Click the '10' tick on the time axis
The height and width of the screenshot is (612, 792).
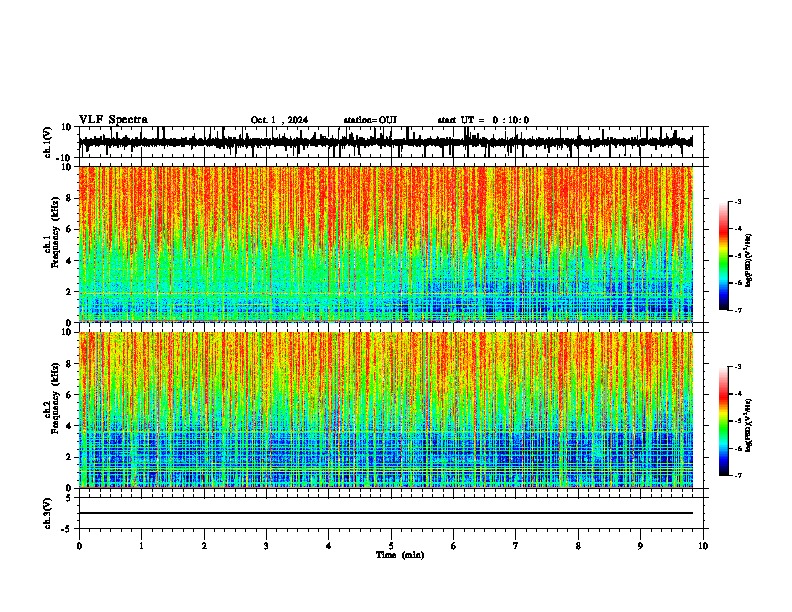point(703,546)
